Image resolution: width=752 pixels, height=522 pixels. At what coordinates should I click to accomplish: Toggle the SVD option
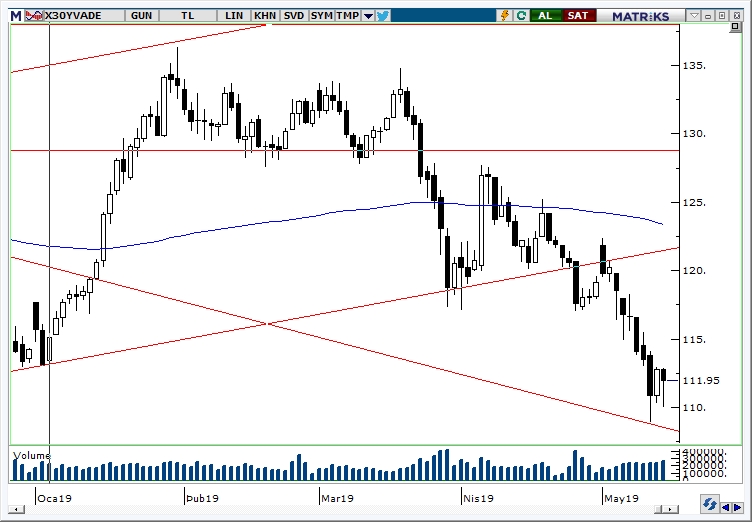(x=294, y=16)
